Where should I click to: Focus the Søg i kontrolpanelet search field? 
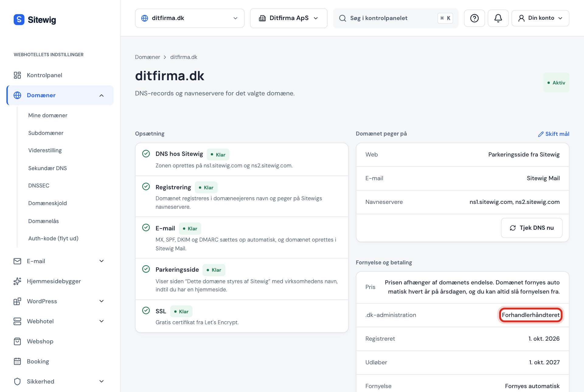point(395,18)
